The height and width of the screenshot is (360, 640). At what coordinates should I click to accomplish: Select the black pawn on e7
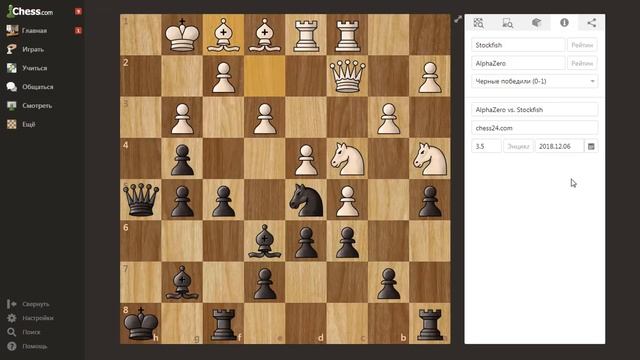coord(264,282)
